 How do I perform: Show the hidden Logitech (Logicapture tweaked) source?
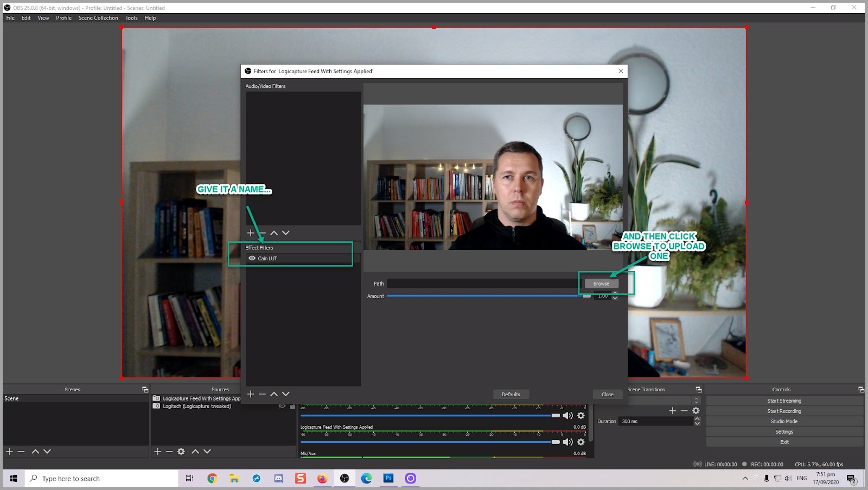click(282, 406)
